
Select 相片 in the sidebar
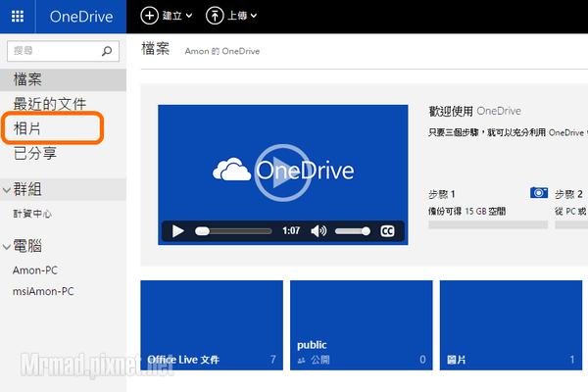click(x=27, y=128)
